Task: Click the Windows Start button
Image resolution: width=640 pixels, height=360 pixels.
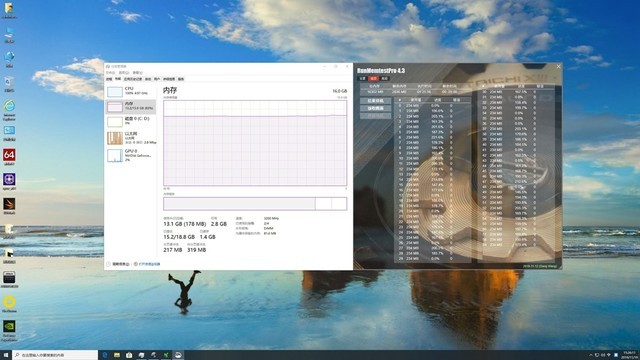Action: click(x=6, y=355)
